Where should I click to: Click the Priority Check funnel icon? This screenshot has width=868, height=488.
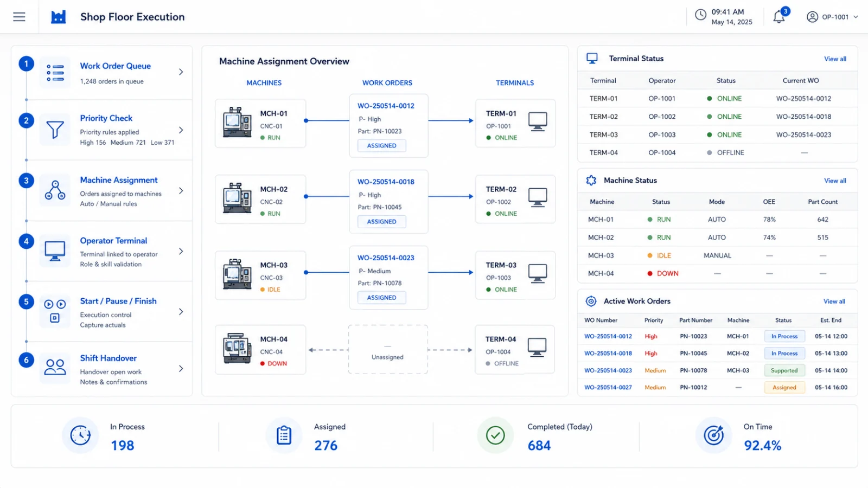(55, 130)
